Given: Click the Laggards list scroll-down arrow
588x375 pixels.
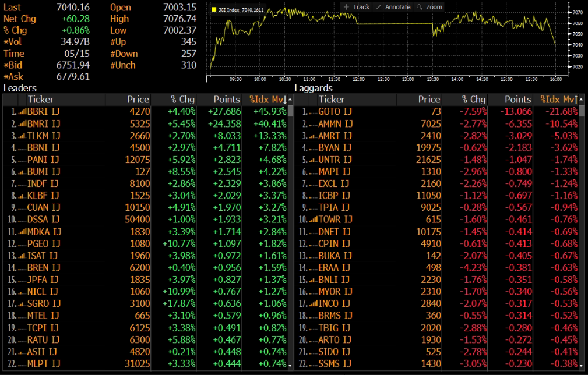Looking at the screenshot, I should coord(581,365).
